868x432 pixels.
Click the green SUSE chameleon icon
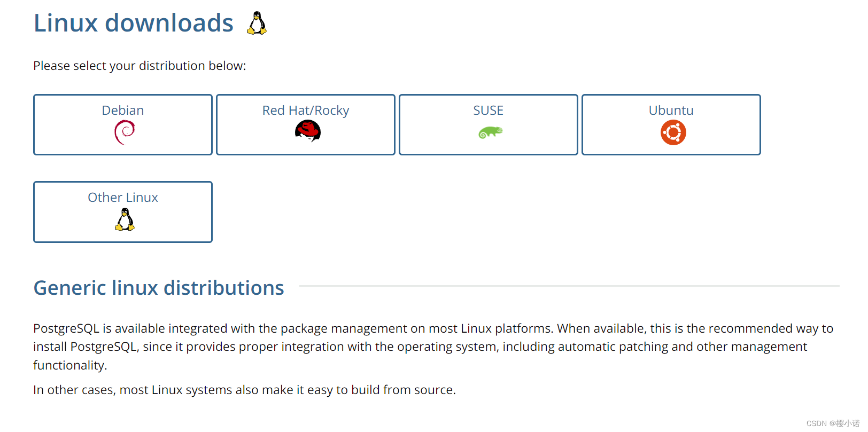tap(491, 132)
